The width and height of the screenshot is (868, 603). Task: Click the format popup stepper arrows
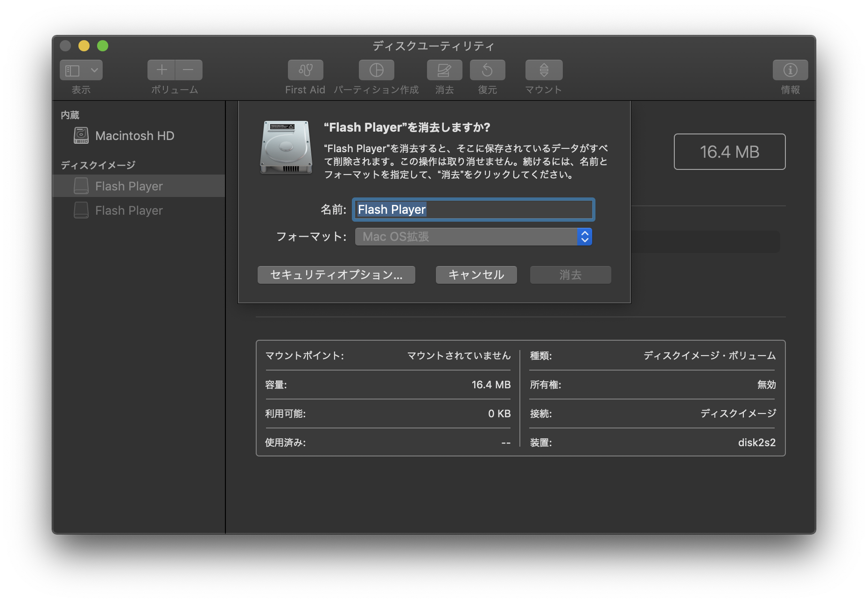[584, 237]
